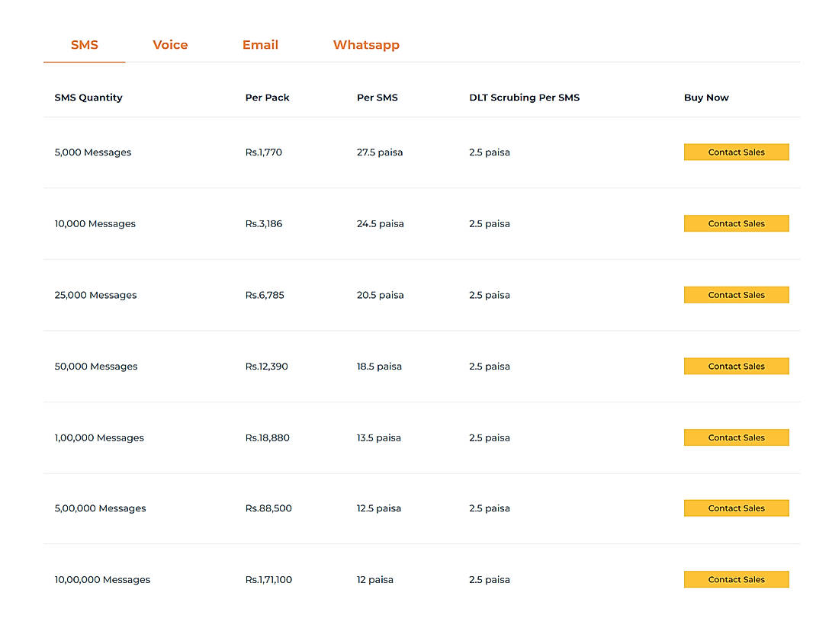This screenshot has height=644, width=816.
Task: Contact Sales for 50,000 Messages pack
Action: (x=737, y=366)
